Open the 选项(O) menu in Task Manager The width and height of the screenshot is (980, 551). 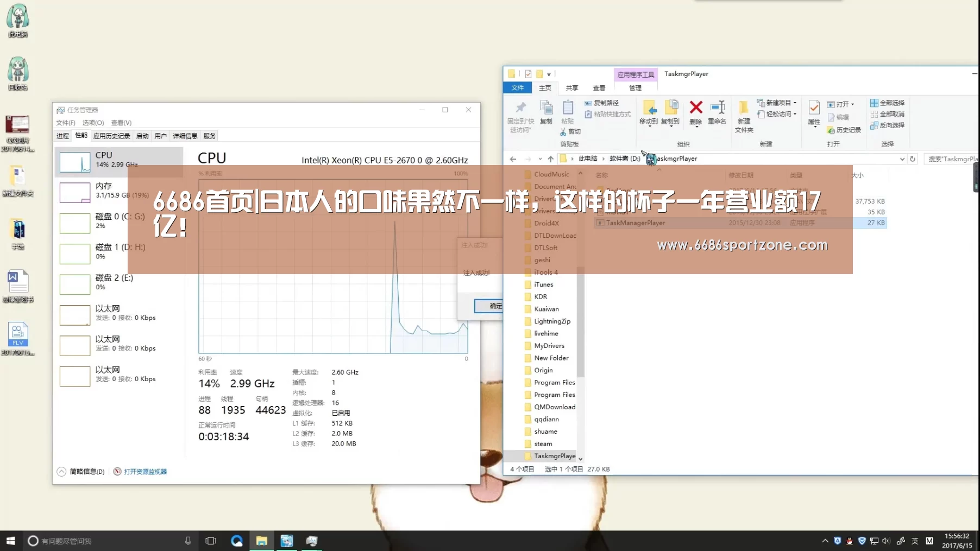tap(93, 123)
